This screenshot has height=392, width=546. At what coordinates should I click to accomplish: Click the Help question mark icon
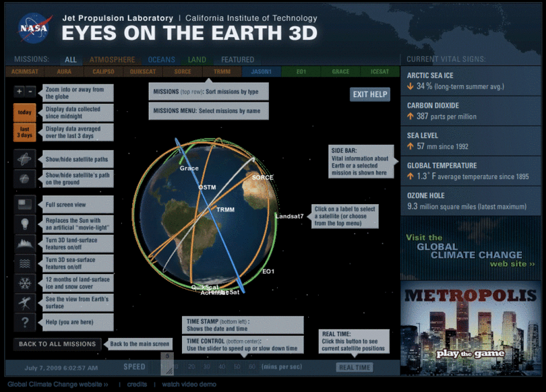(24, 322)
